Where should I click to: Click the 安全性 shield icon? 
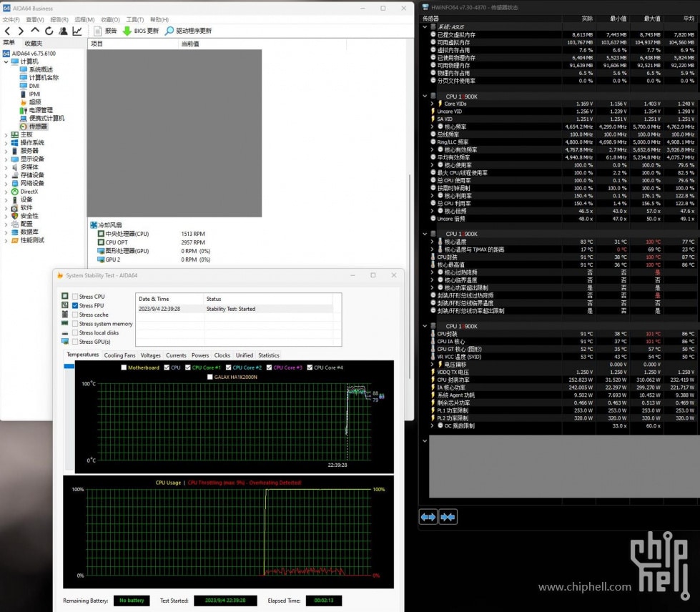[15, 216]
